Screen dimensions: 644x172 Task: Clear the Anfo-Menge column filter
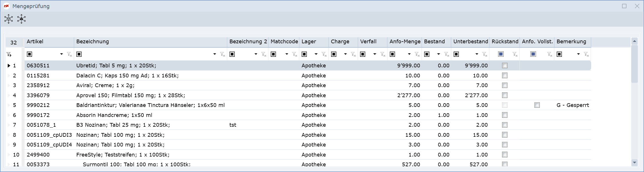tap(417, 54)
